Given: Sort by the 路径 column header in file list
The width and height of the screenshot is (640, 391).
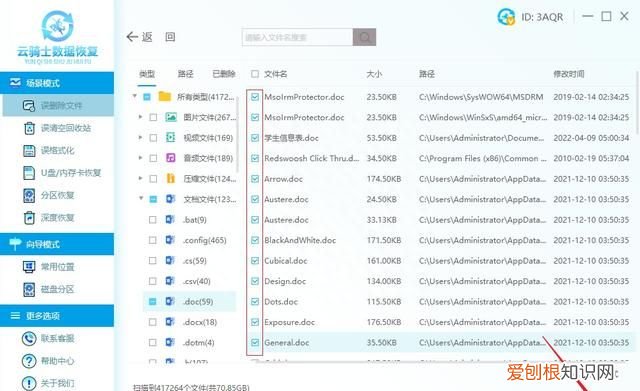Looking at the screenshot, I should click(427, 74).
